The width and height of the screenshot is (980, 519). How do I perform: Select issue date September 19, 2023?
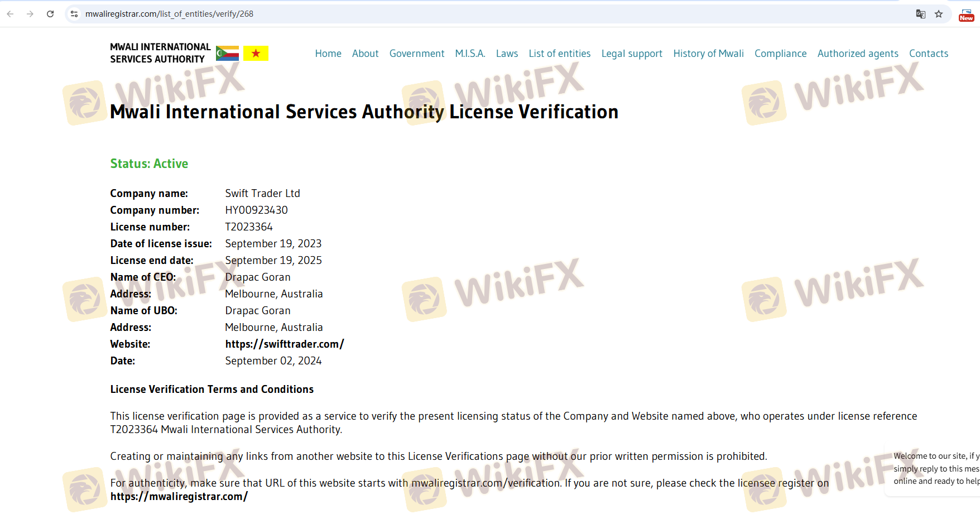click(x=273, y=244)
